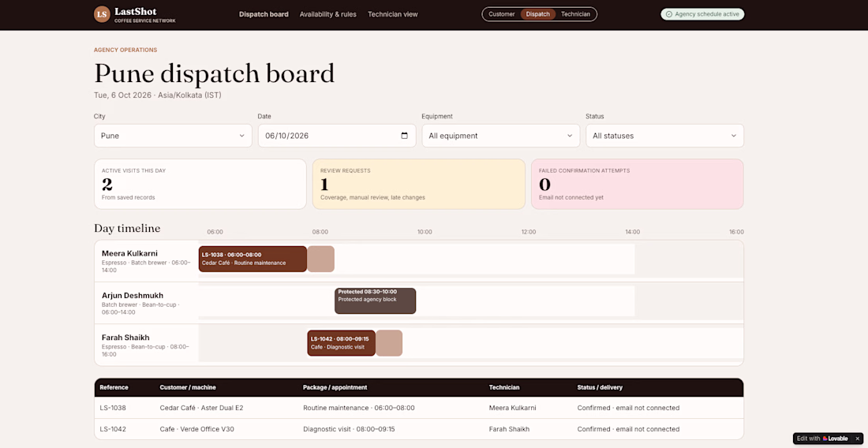Expand the City dropdown showing Pune
The width and height of the screenshot is (868, 448).
[x=173, y=136]
